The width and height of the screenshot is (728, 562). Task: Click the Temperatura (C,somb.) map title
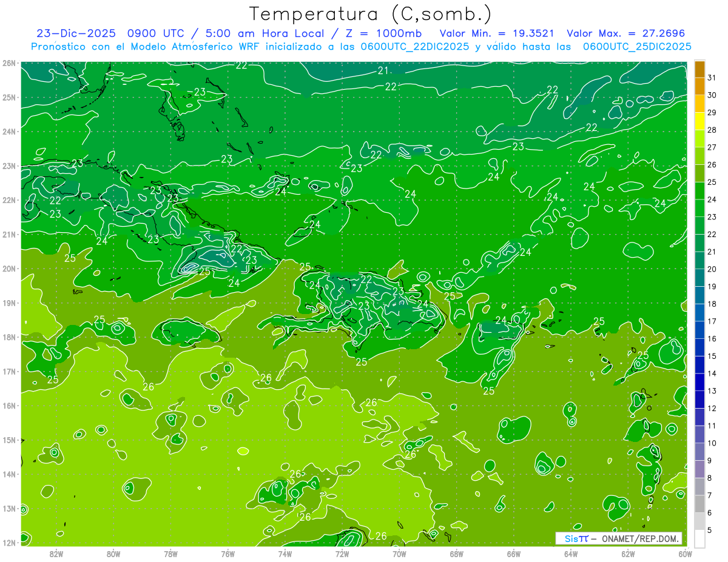click(371, 13)
